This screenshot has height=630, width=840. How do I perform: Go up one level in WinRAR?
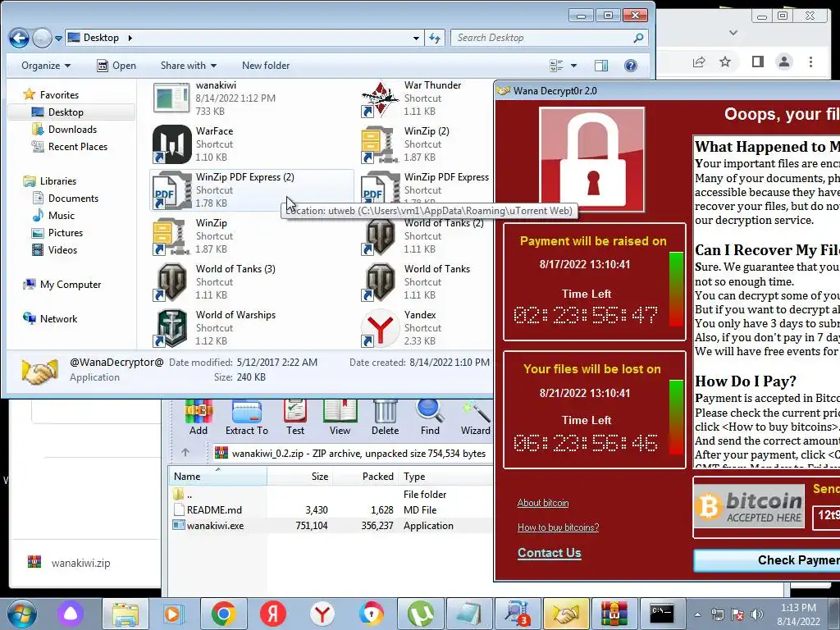click(x=185, y=453)
